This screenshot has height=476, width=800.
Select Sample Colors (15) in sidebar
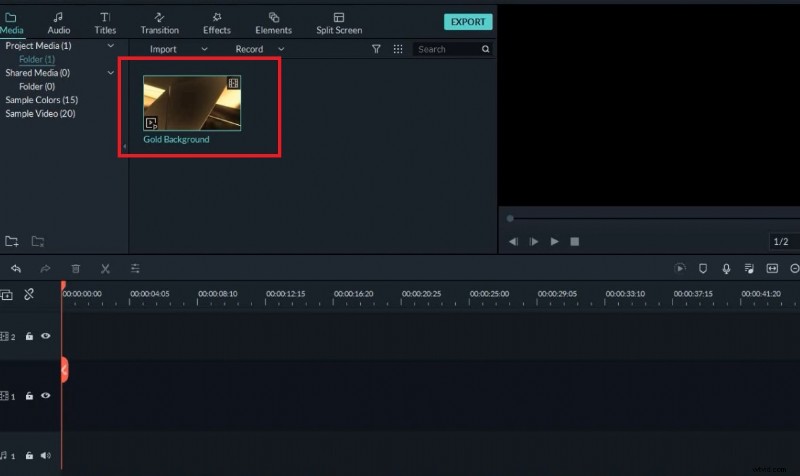point(42,100)
